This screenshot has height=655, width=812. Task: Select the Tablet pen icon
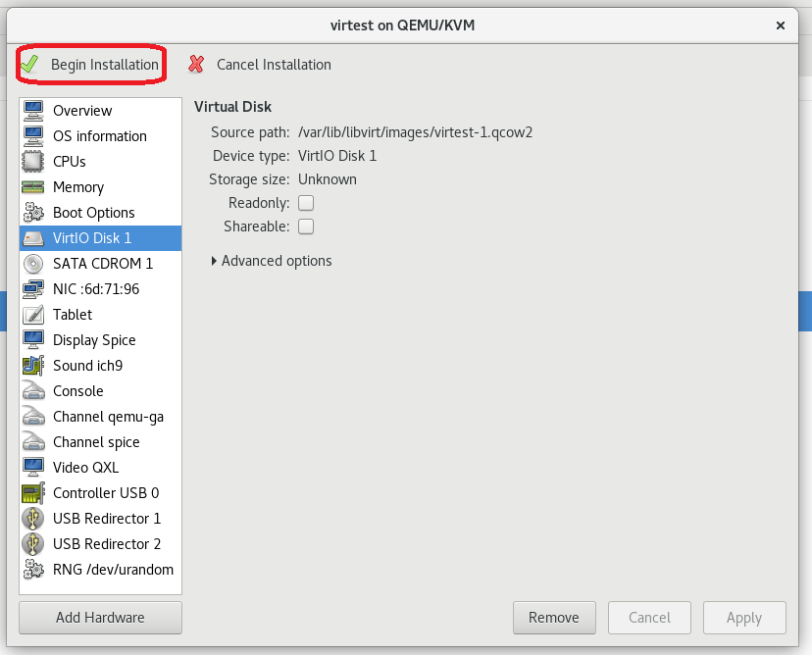pos(33,315)
